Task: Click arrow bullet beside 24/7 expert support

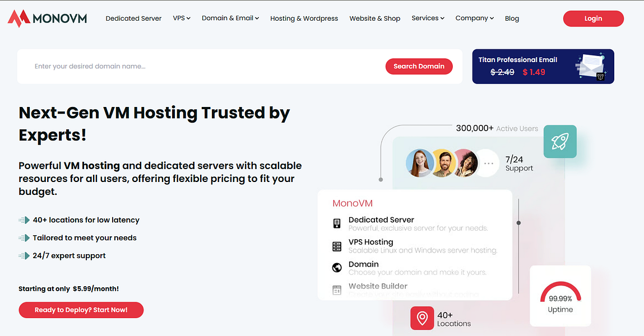Action: point(24,255)
